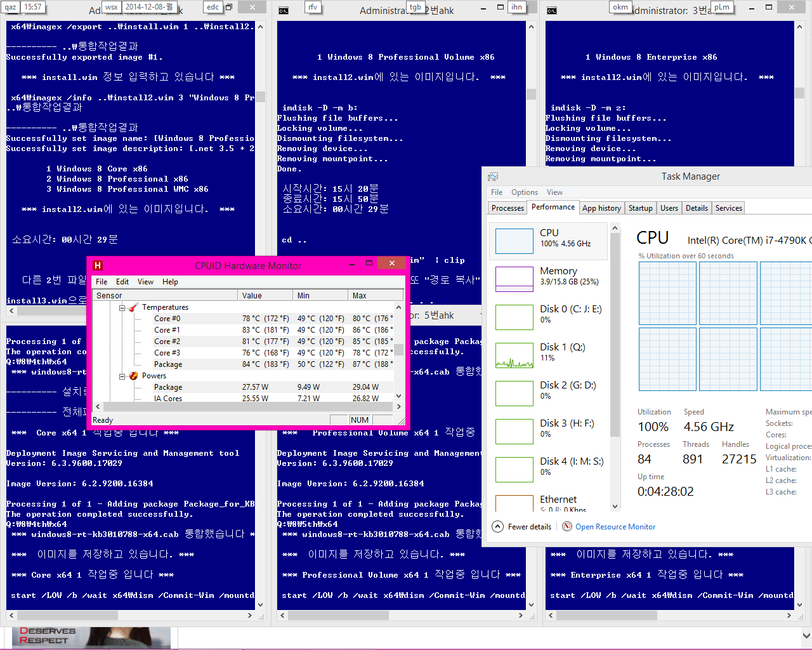Click scroll up arrow of 3번 console window
Viewport: 812px width, 650px height.
799,27
